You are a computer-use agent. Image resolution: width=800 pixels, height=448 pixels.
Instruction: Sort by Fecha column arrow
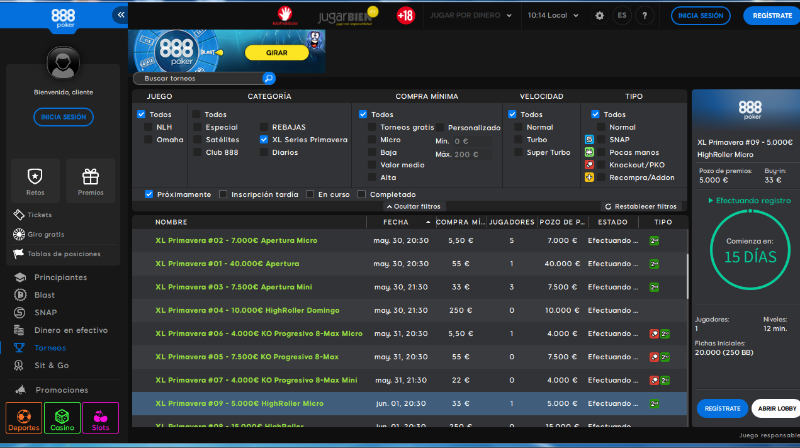(428, 222)
